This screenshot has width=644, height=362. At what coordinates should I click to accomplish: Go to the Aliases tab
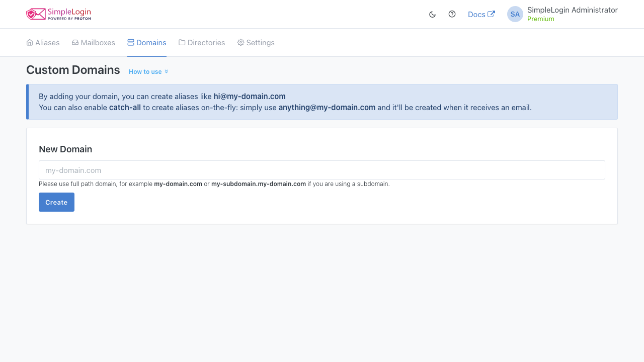tap(43, 43)
